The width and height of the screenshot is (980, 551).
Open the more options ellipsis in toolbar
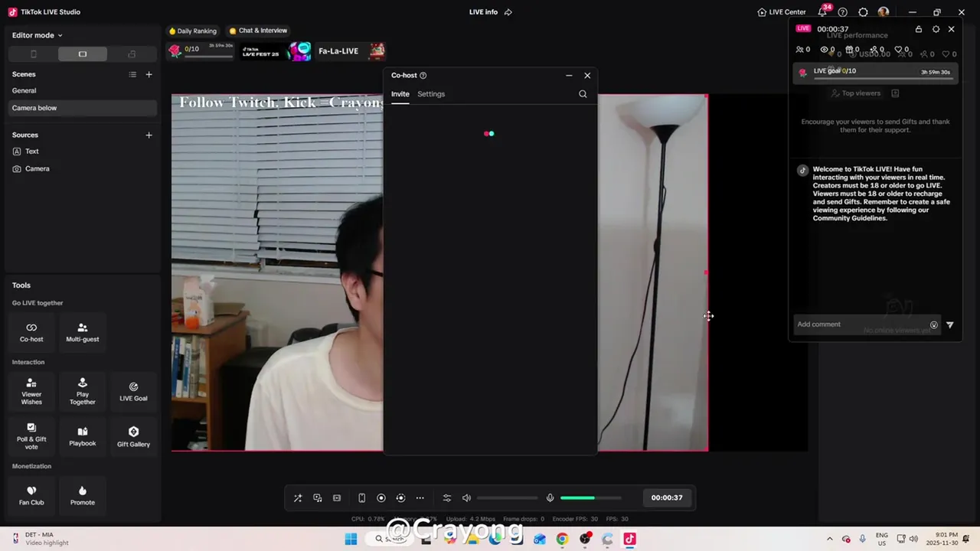click(x=420, y=498)
